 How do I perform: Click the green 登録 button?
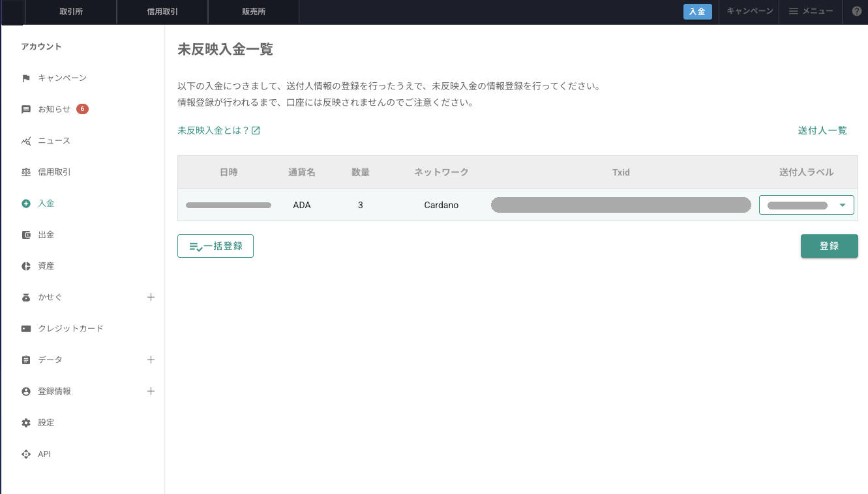[x=830, y=246]
